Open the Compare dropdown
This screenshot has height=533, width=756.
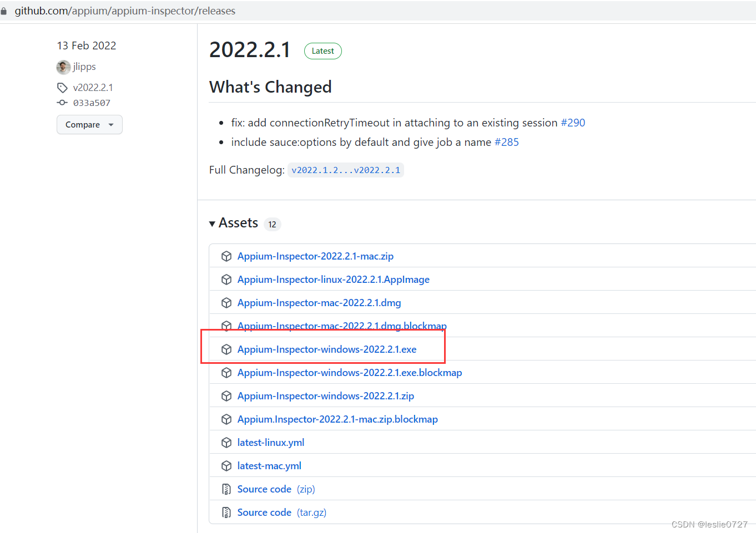tap(89, 124)
